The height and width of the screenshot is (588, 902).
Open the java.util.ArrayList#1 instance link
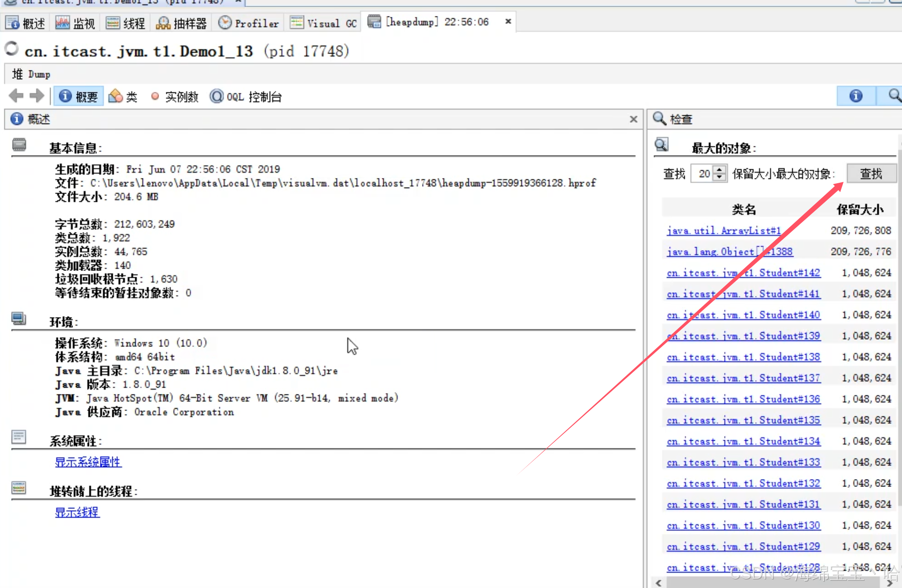[724, 230]
